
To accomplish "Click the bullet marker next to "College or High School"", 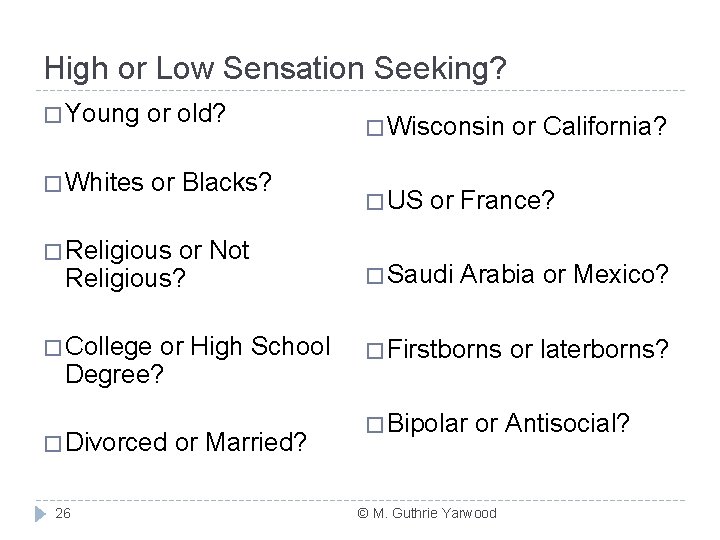I will coord(53,347).
